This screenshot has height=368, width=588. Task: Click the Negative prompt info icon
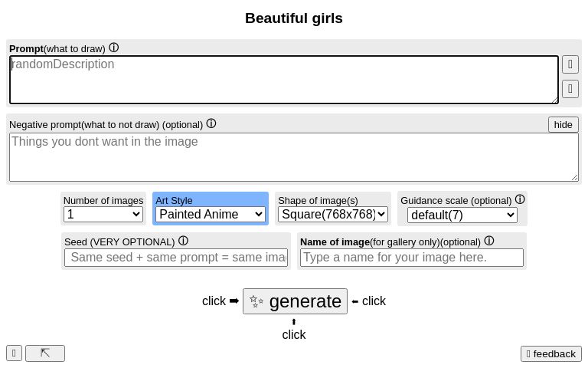tap(211, 123)
